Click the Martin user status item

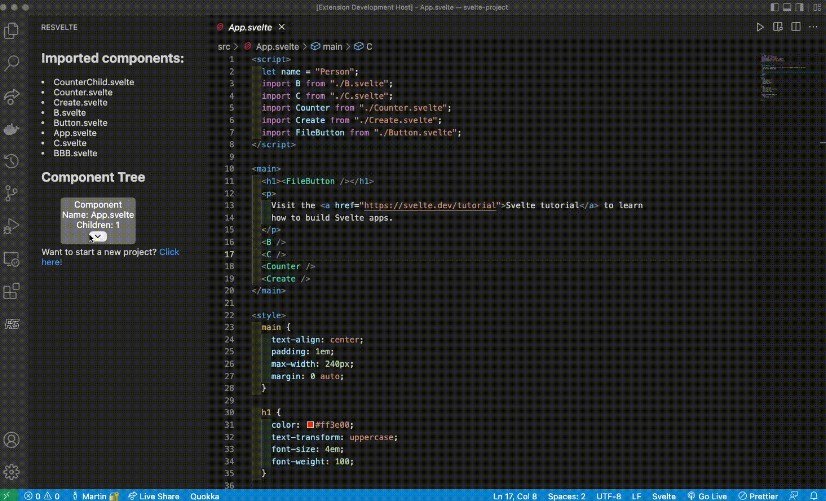point(95,496)
